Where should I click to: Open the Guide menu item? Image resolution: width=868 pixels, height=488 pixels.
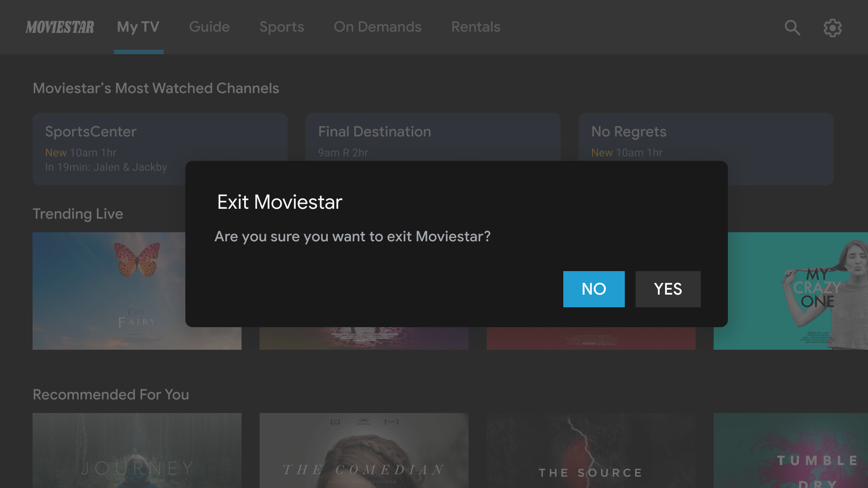209,27
